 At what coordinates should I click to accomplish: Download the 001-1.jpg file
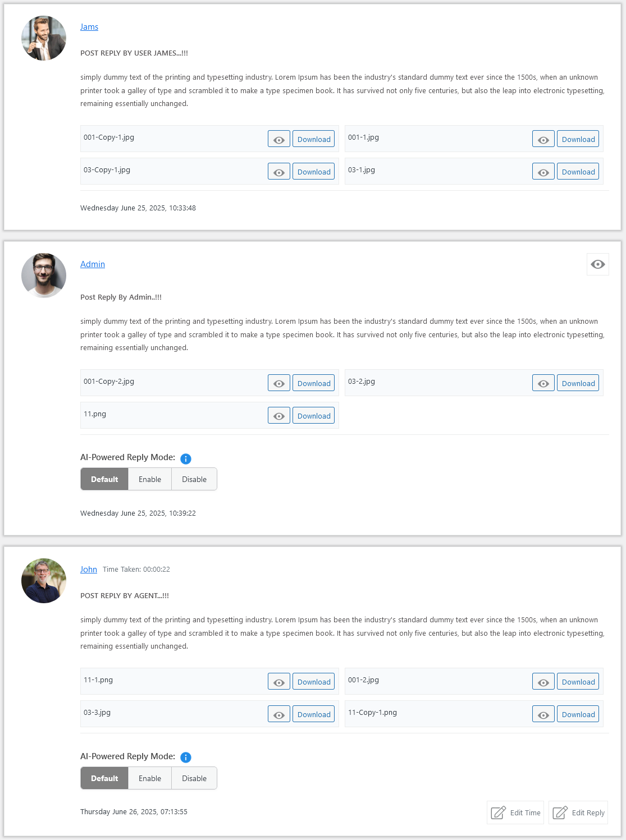coord(578,139)
